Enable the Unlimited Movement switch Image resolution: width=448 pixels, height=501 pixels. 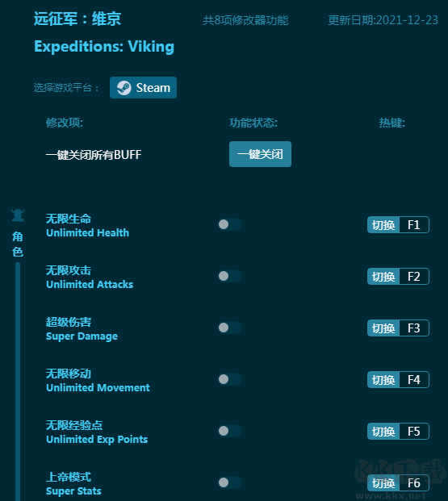pos(229,379)
